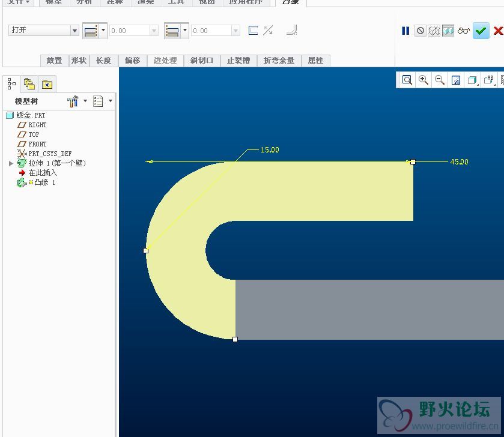The image size is (504, 437).
Task: Click the green checkmark to accept the flange
Action: click(x=481, y=31)
